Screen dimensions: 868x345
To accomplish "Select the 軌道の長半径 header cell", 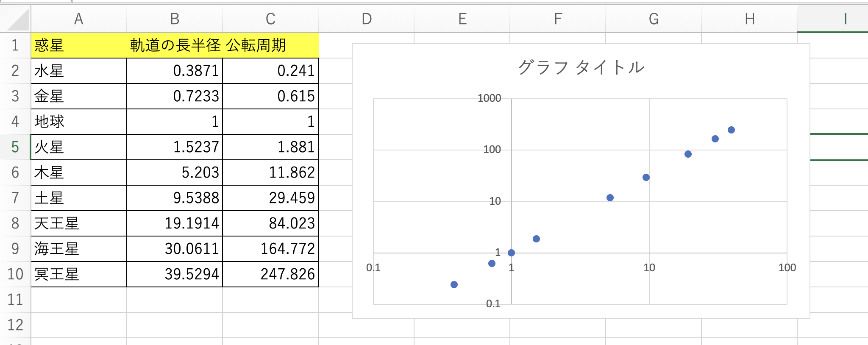I will click(x=175, y=45).
